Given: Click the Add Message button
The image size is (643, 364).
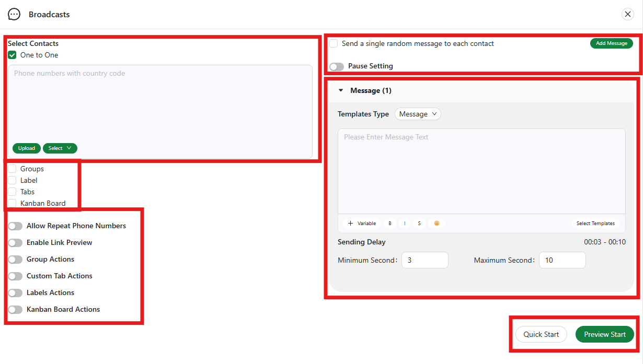Looking at the screenshot, I should [611, 43].
